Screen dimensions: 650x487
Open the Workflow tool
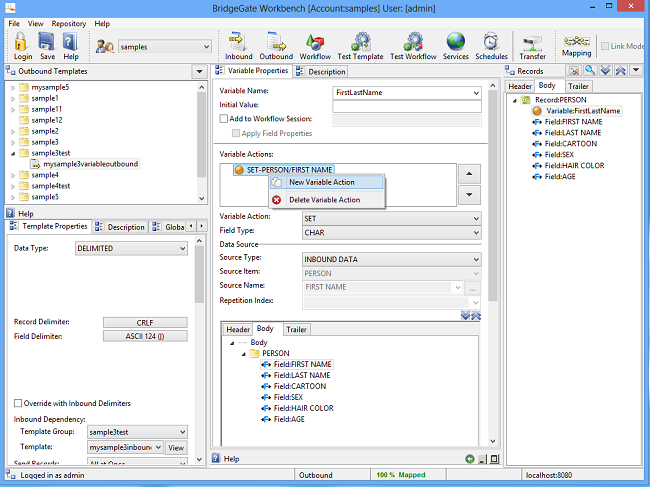click(x=315, y=46)
